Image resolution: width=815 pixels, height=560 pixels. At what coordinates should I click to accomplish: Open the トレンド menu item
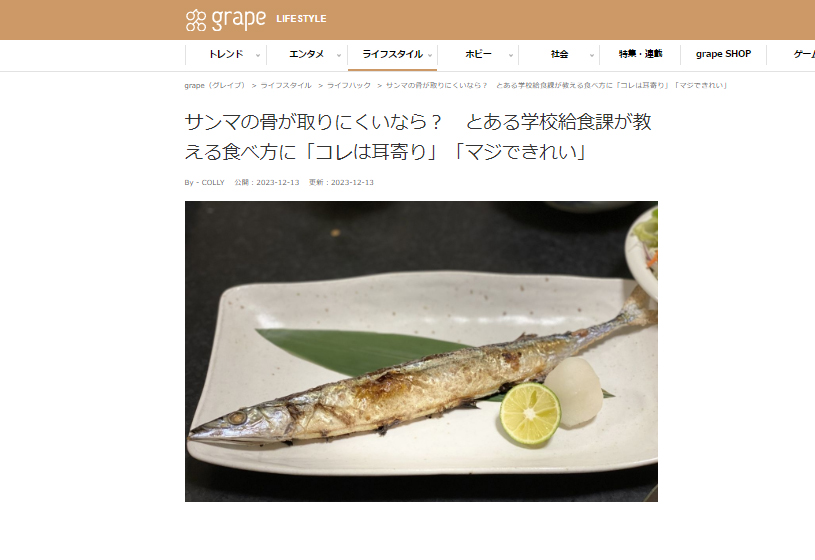(226, 54)
